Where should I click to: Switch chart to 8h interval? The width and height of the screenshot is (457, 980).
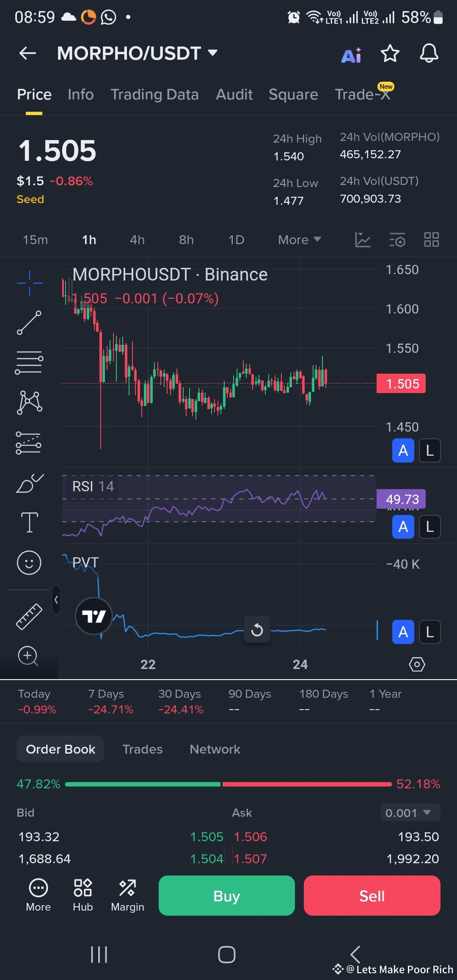click(x=186, y=240)
